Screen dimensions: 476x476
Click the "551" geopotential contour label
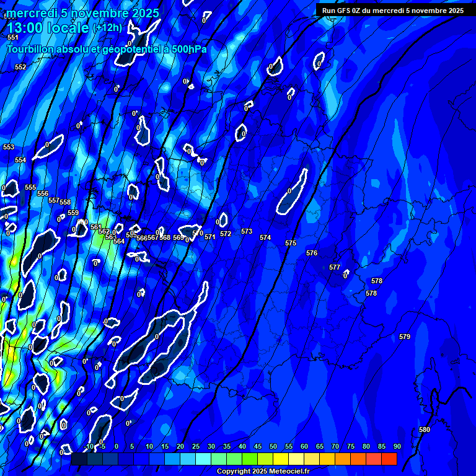pyautogui.click(x=13, y=37)
